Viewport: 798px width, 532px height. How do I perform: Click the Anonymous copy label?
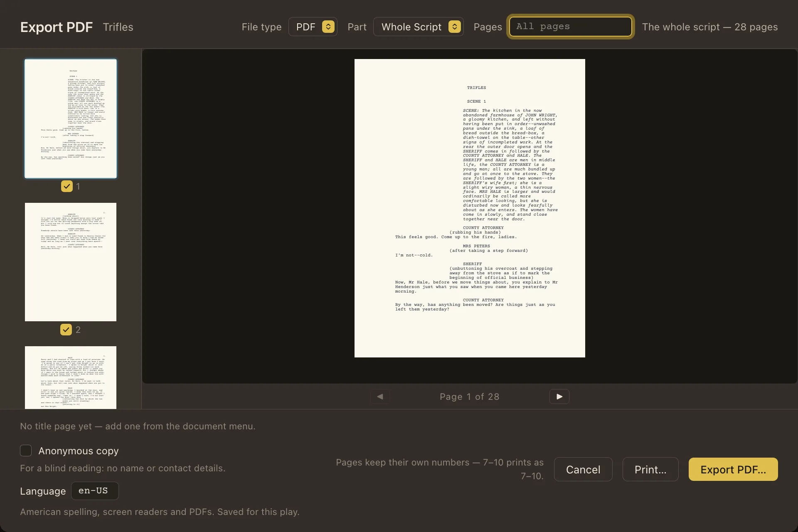pos(79,451)
